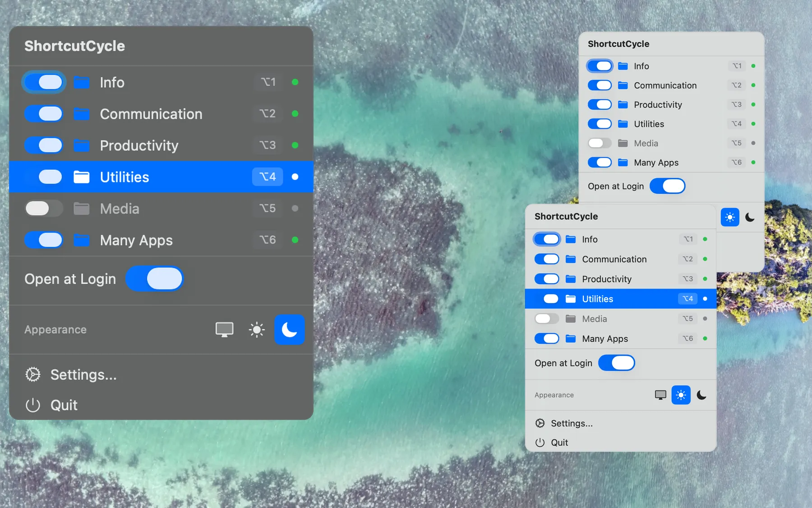Viewport: 812px width, 508px height.
Task: Turn off Open at Login in dark panel
Action: [x=154, y=279]
